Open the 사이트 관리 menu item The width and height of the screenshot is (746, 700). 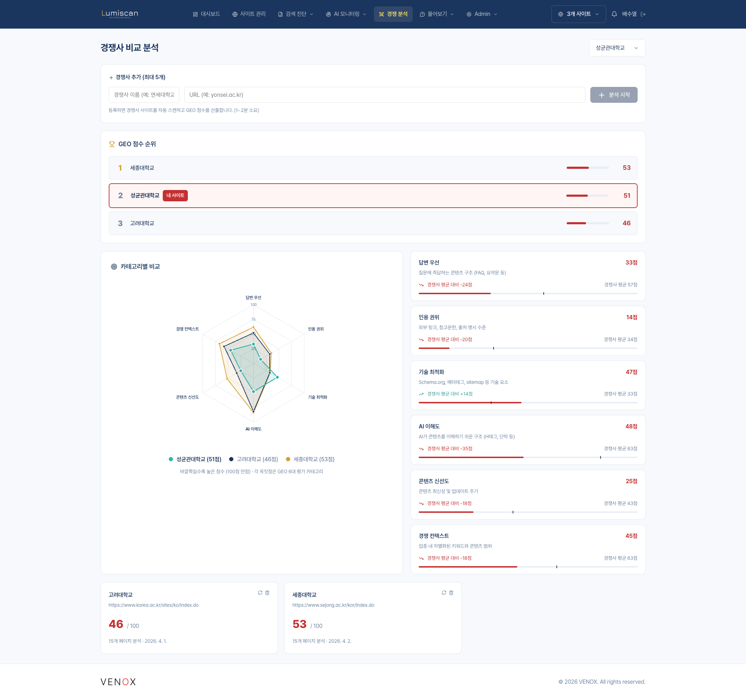pos(249,14)
